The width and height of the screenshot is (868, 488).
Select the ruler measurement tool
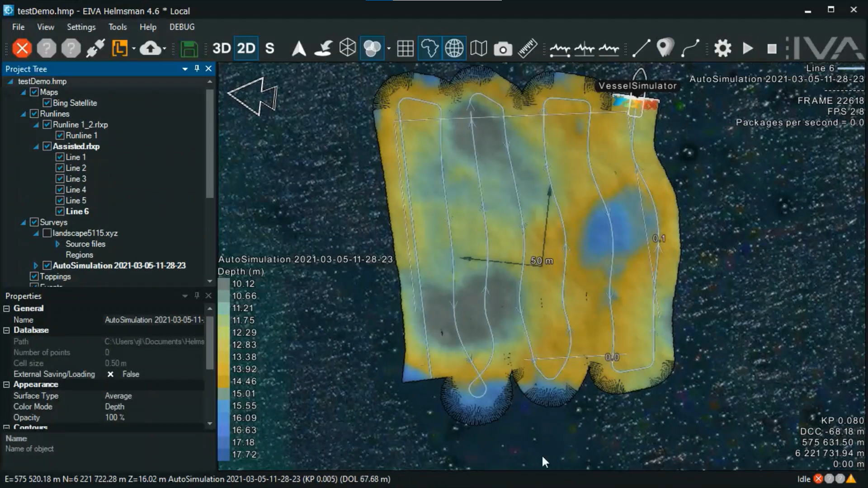527,48
